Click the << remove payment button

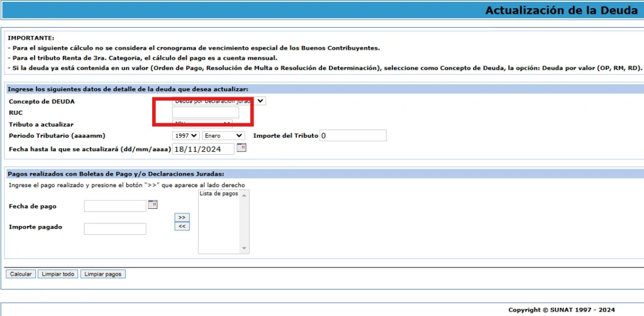click(x=182, y=226)
